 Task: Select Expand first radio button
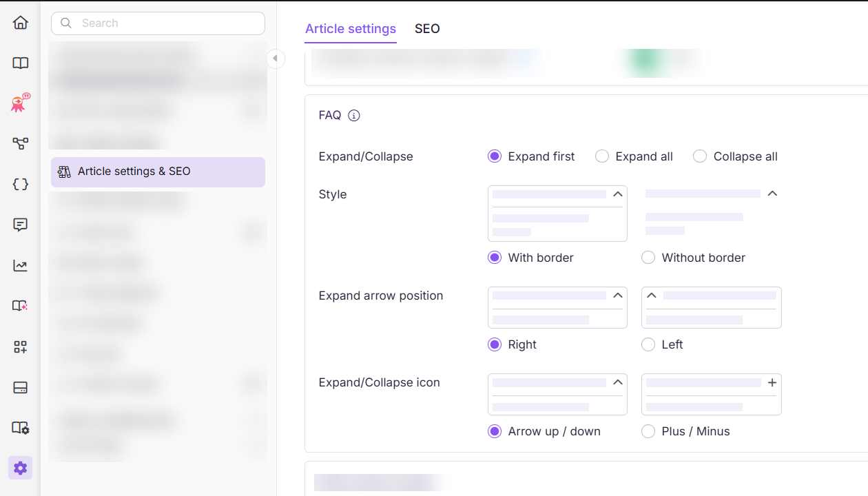(495, 156)
